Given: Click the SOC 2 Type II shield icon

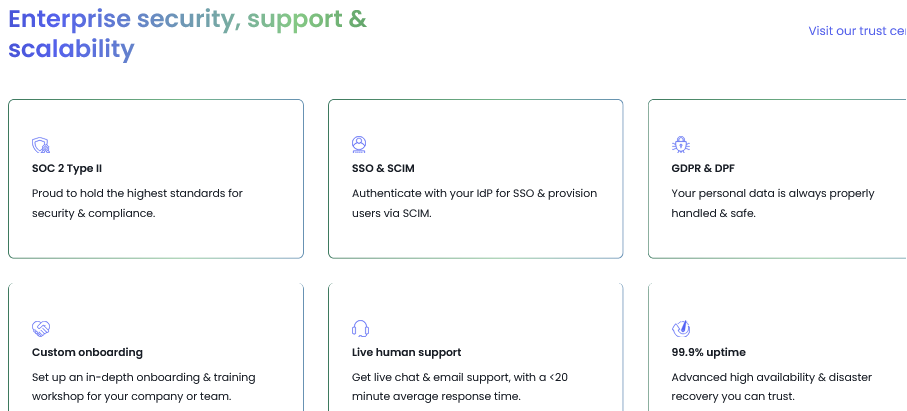Looking at the screenshot, I should tap(40, 145).
